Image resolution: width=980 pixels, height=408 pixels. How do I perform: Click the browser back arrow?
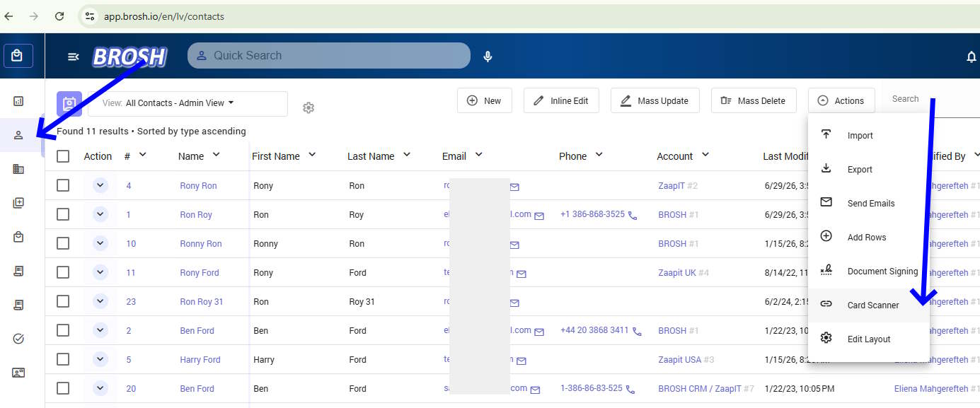tap(8, 16)
